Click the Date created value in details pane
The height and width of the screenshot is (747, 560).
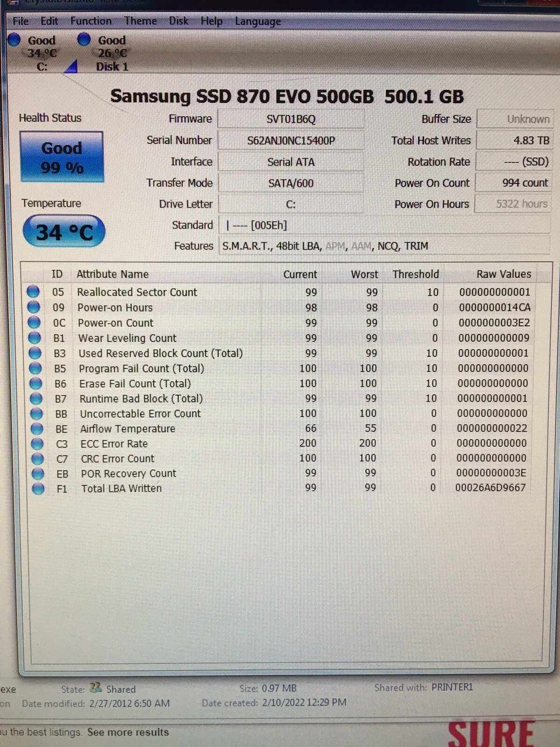coord(304,702)
